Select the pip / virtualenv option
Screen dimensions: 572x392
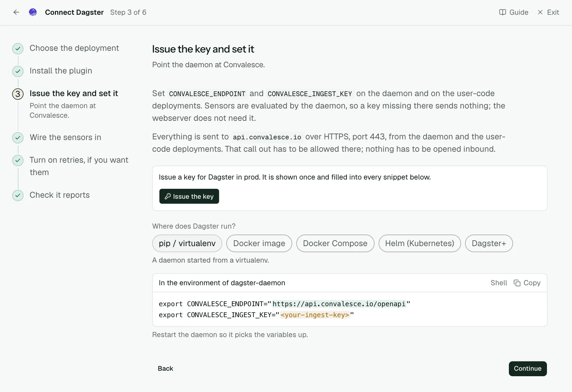tap(187, 243)
